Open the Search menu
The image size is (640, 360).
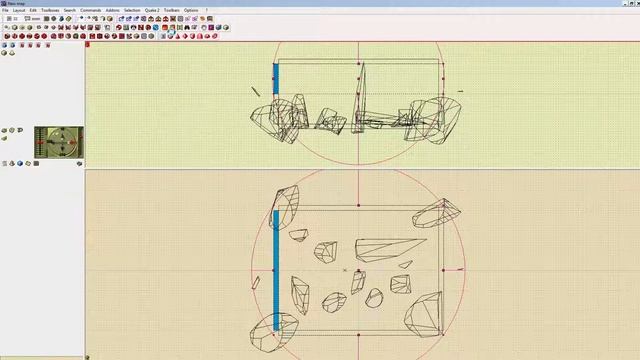(x=70, y=10)
